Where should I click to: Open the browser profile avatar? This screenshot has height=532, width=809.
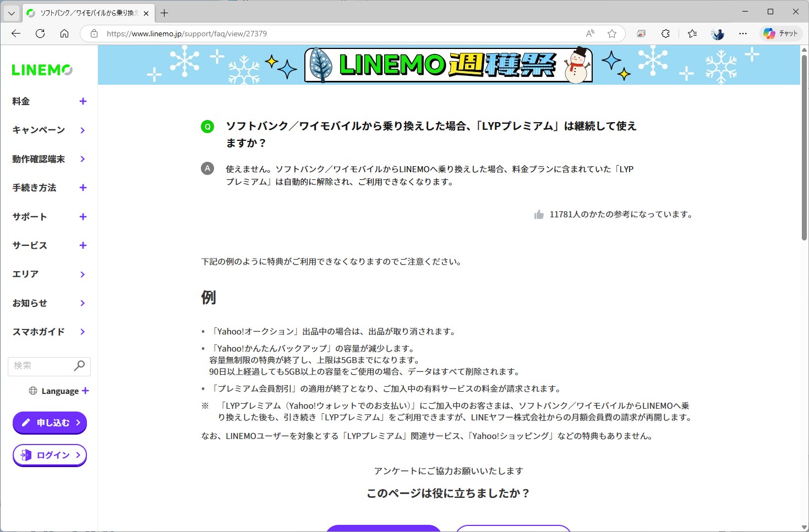(718, 34)
